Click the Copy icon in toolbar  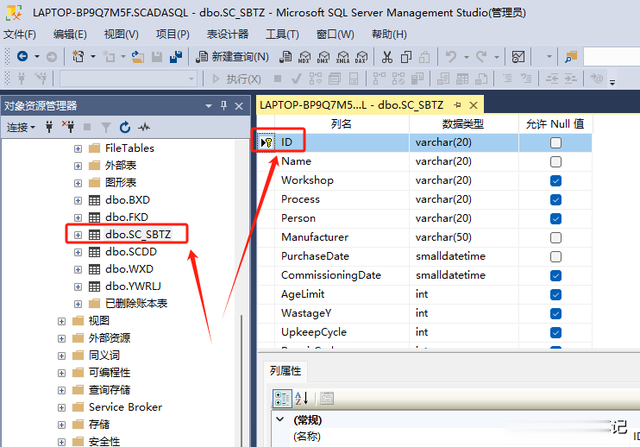pyautogui.click(x=406, y=57)
